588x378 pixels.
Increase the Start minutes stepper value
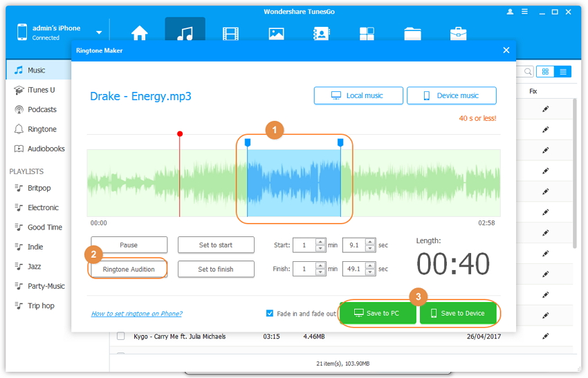click(320, 242)
